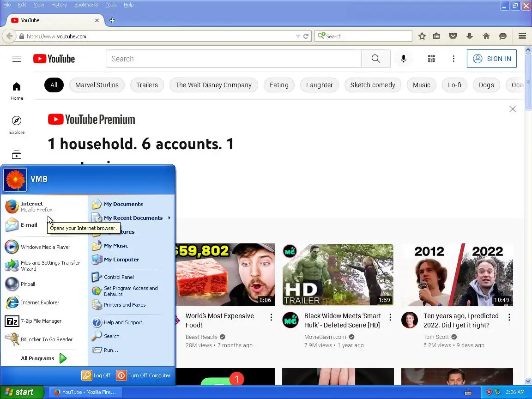Open a new tab with the plus icon
The image size is (532, 399).
pyautogui.click(x=112, y=20)
